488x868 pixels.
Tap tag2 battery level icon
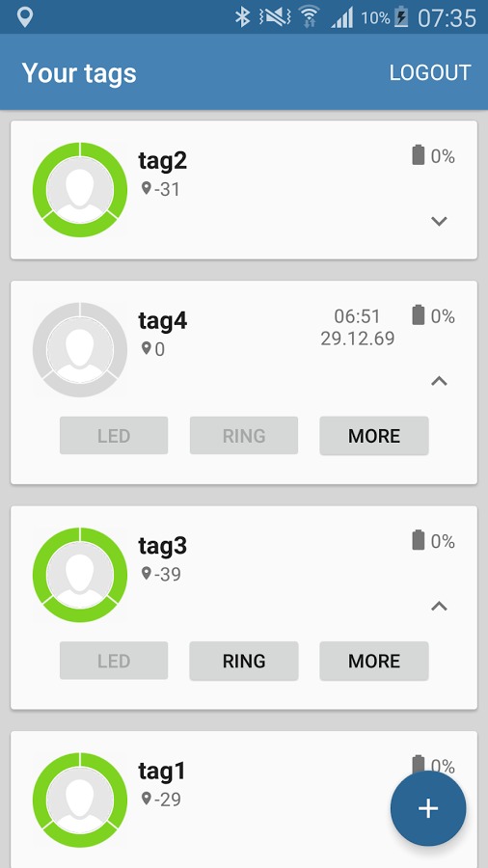pyautogui.click(x=419, y=155)
